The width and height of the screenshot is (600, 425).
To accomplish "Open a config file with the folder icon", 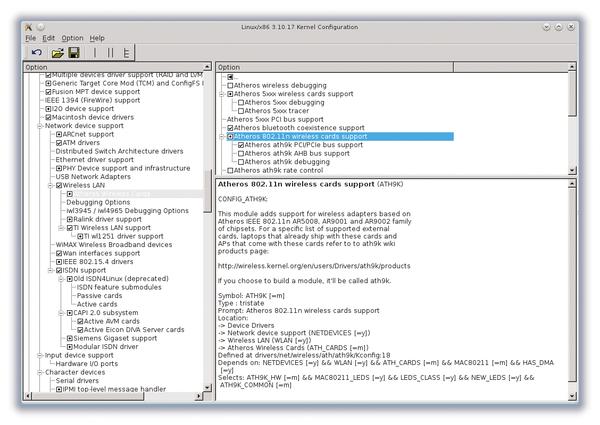I will pos(57,53).
